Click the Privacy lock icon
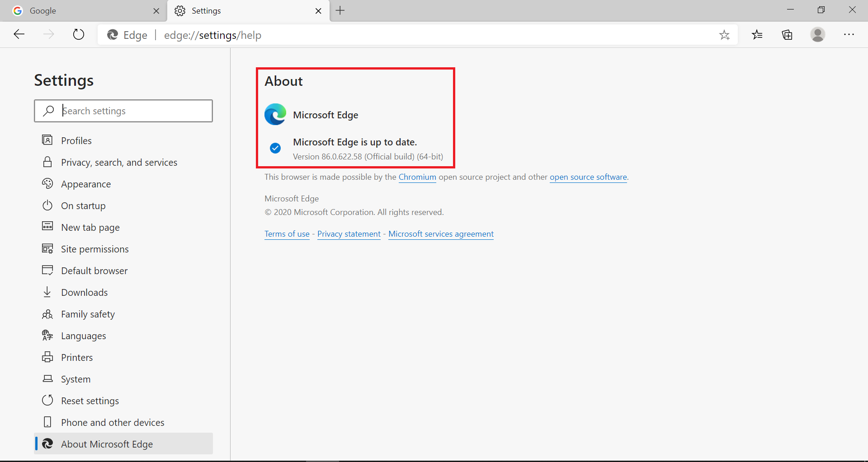The height and width of the screenshot is (462, 868). coord(47,162)
